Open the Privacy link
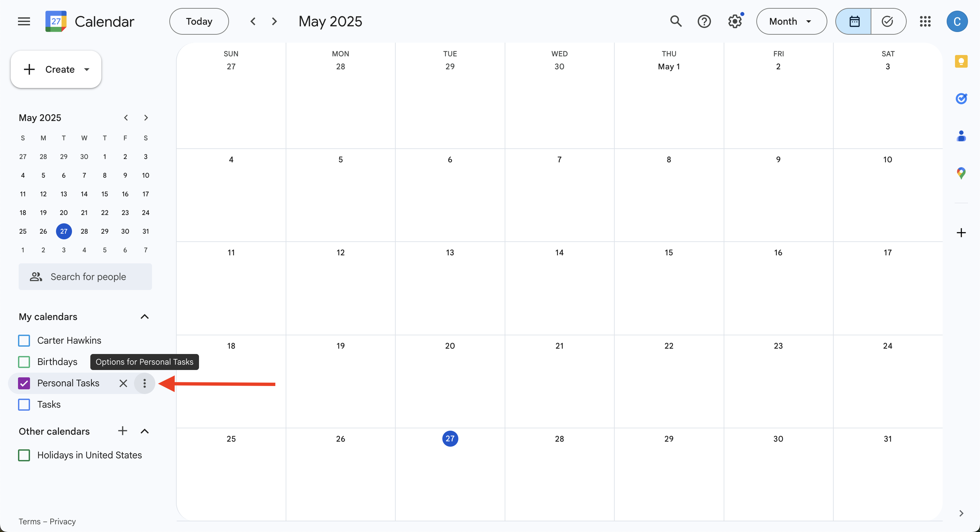This screenshot has width=980, height=532. coord(63,521)
